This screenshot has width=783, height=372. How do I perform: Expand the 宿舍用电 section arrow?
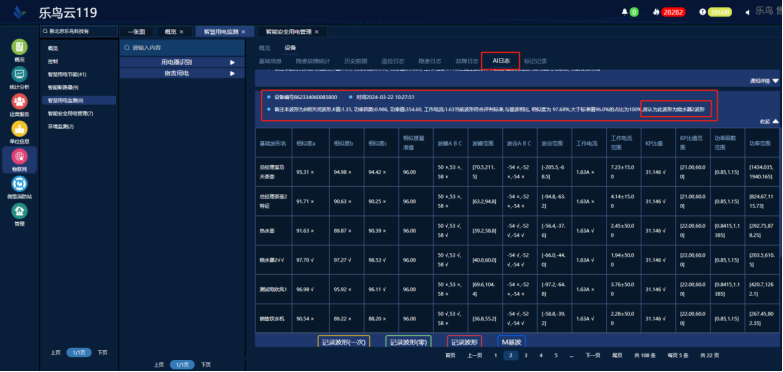[x=232, y=73]
